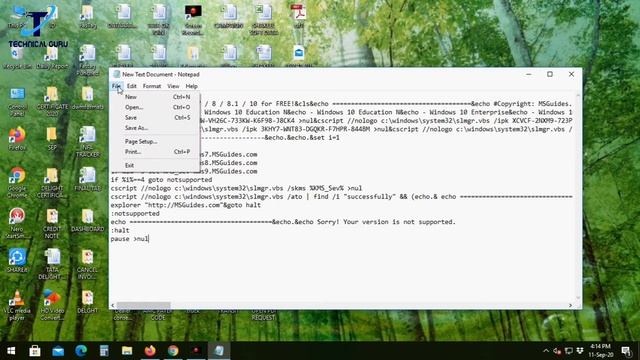The height and width of the screenshot is (360, 640).
Task: Click the SHAREit desktop icon
Action: tap(17, 260)
